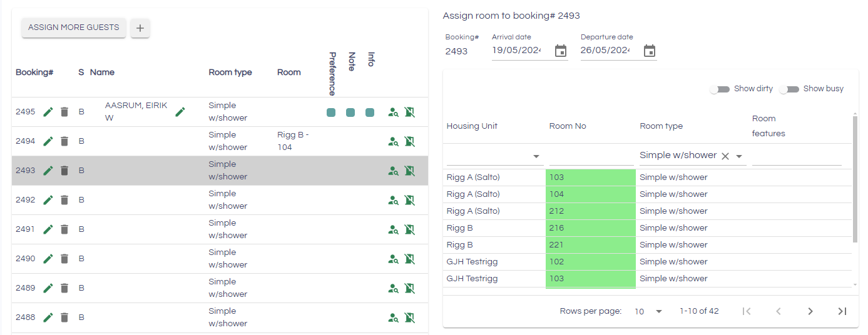Edit booking 2495 with the pencil icon
868x335 pixels.
tap(48, 112)
